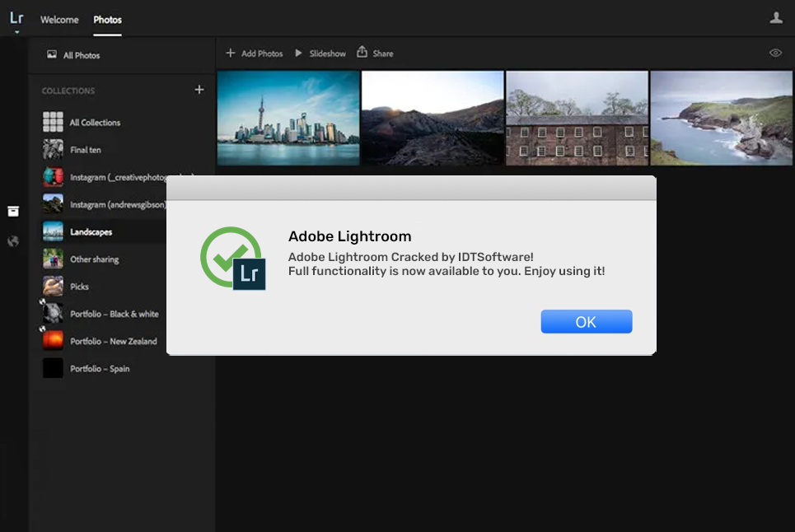Expand the dropdown arrow under Lr logo
This screenshot has height=532, width=795.
point(16,32)
